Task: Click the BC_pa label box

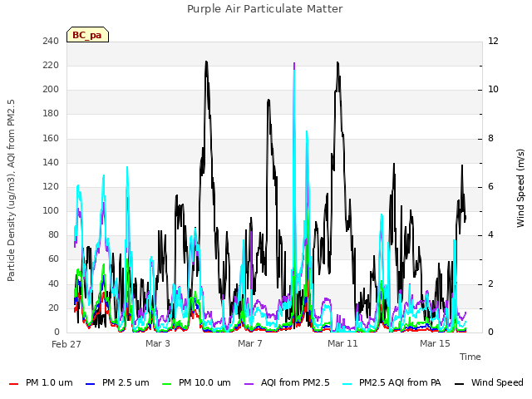Action: pyautogui.click(x=87, y=35)
